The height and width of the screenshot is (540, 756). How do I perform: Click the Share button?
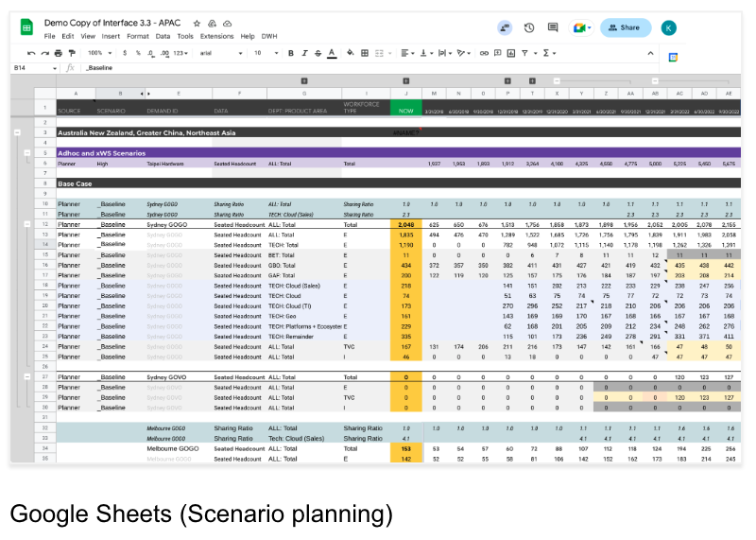[626, 27]
